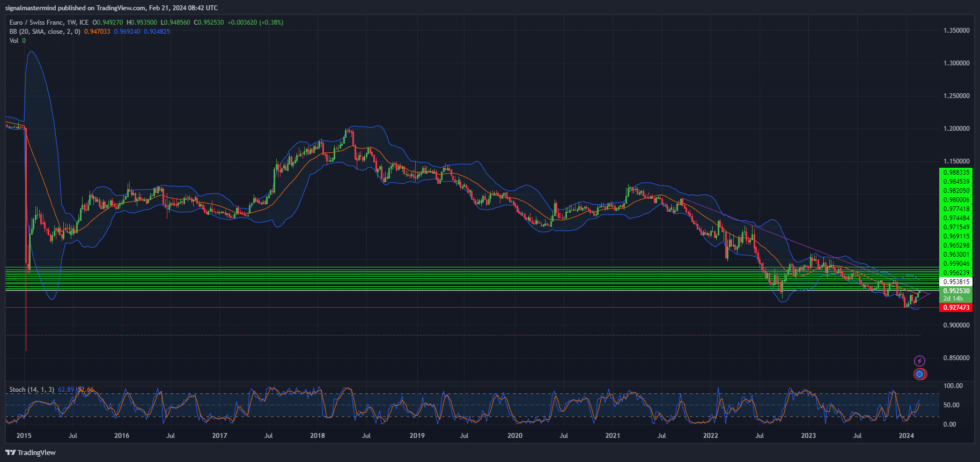The height and width of the screenshot is (462, 980).
Task: Click the 2022 label on the time axis
Action: click(711, 436)
